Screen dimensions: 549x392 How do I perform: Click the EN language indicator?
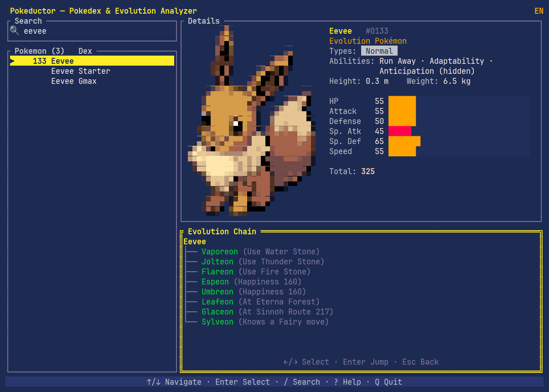click(539, 11)
